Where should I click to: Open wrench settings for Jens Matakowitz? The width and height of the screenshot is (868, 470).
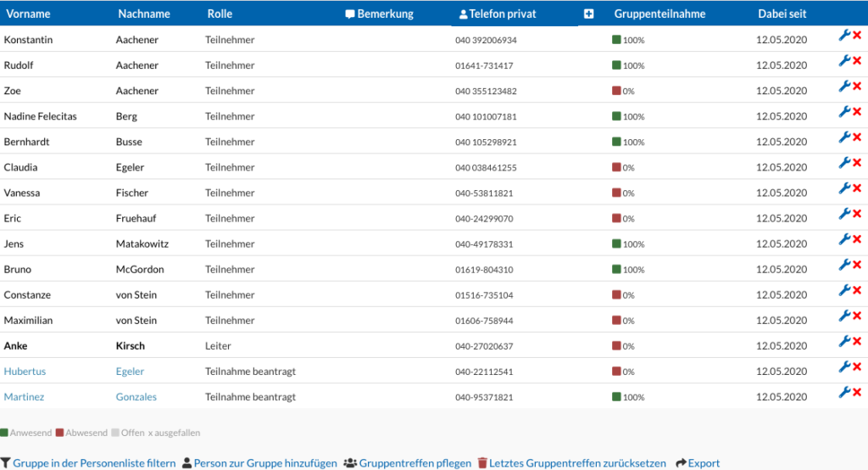844,239
